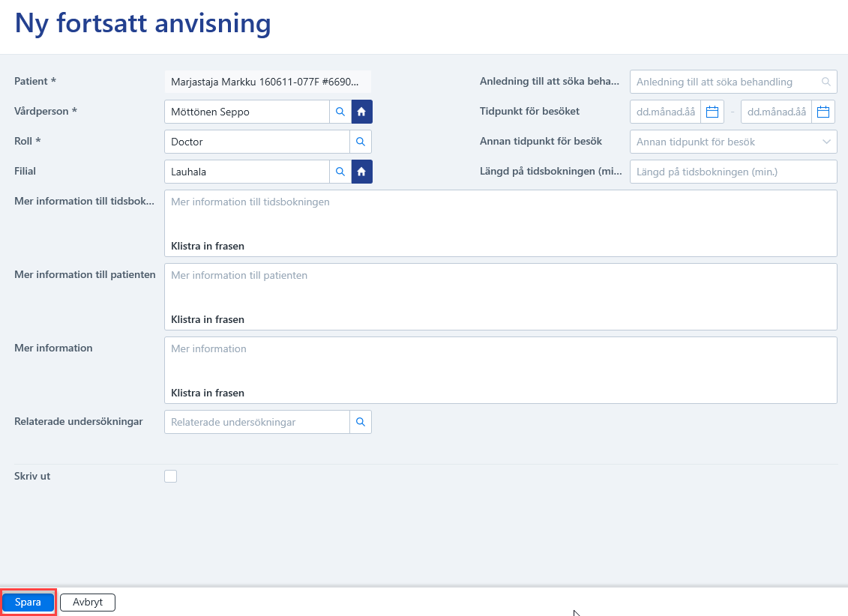Toggle the Skriv ut checkbox

[170, 476]
